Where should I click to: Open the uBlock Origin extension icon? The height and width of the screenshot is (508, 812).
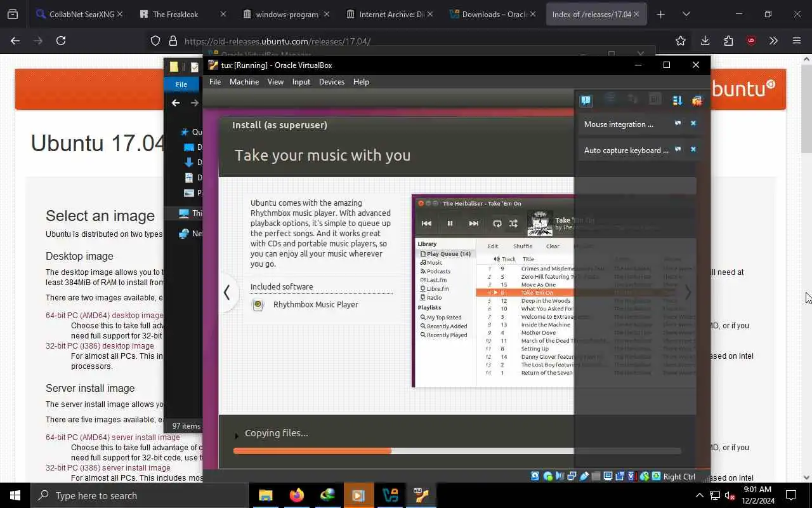pos(751,41)
